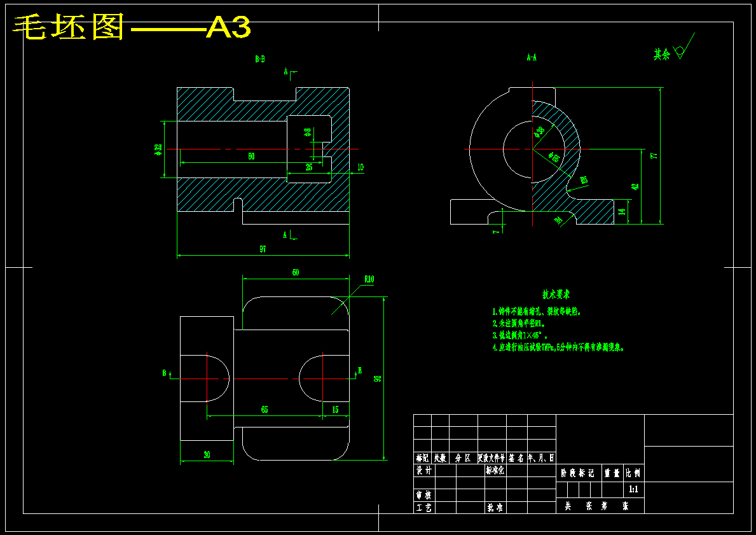Viewport: 756px width, 535px height.
Task: Select the A-A section view label
Action: [x=532, y=57]
